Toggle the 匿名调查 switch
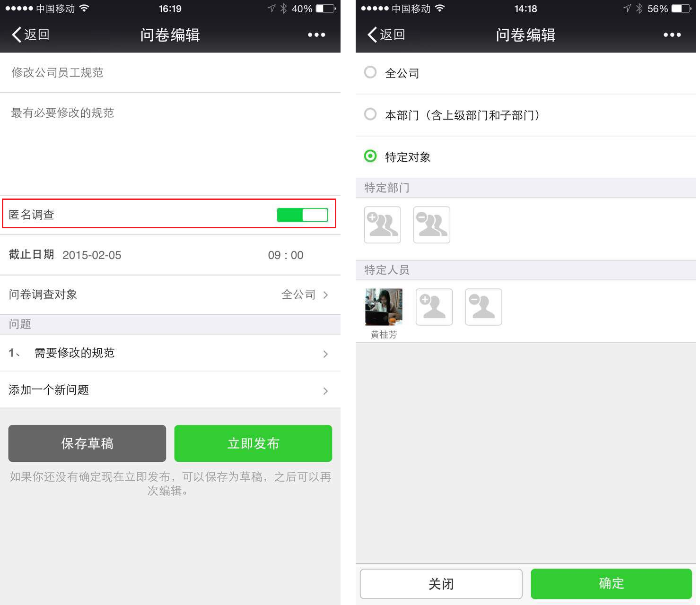This screenshot has height=605, width=700. (x=302, y=215)
